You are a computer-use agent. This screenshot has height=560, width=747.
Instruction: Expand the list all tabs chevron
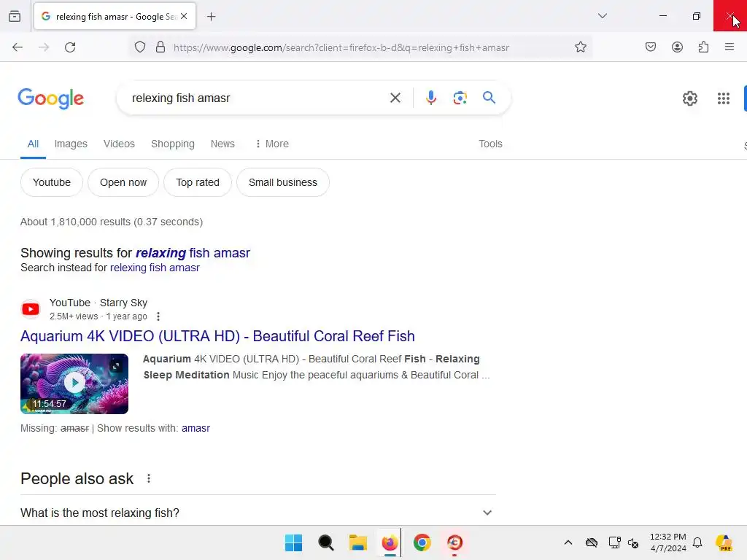602,16
